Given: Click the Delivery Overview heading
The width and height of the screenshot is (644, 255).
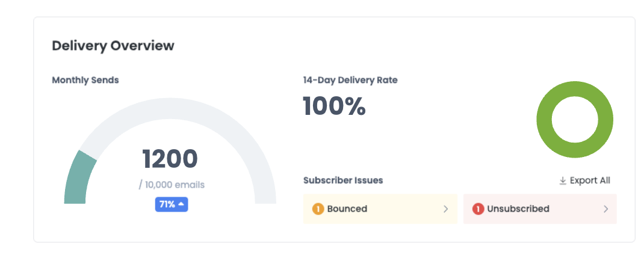Looking at the screenshot, I should 113,46.
